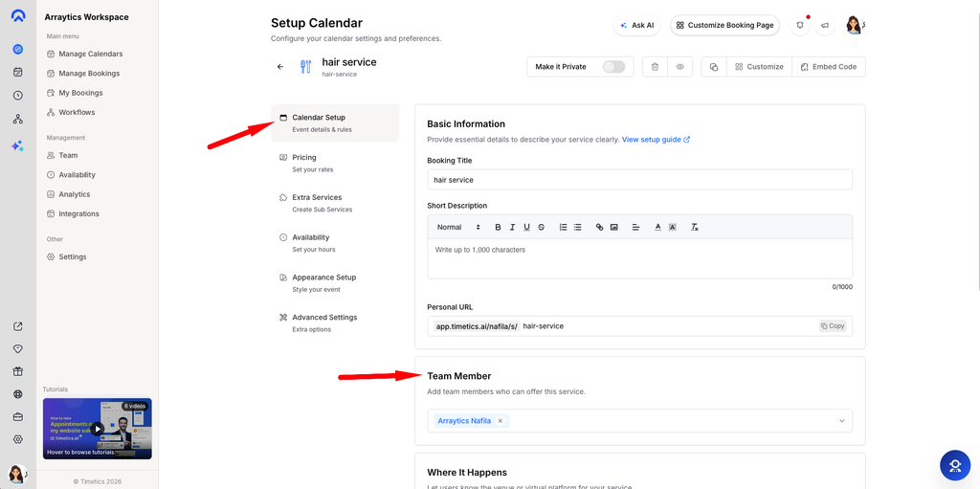Expand the Team Member dropdown

[x=842, y=421]
